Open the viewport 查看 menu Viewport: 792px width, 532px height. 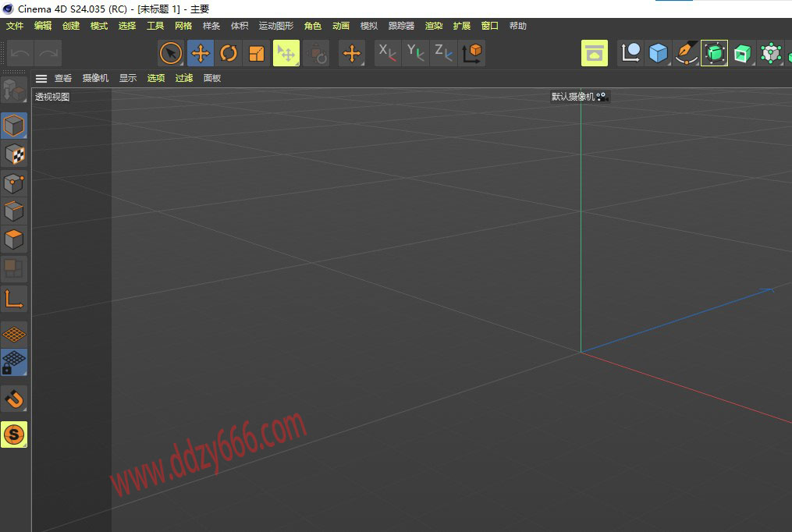[63, 78]
